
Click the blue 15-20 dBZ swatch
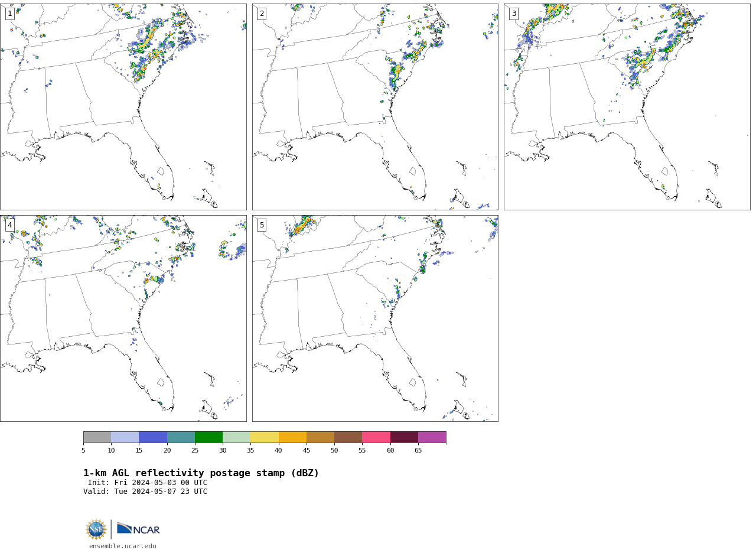coord(153,437)
